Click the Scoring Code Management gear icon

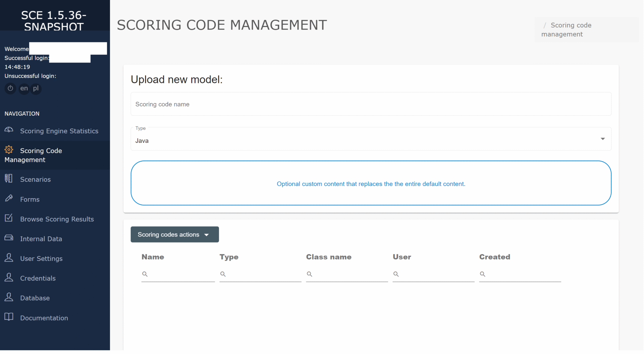(9, 150)
